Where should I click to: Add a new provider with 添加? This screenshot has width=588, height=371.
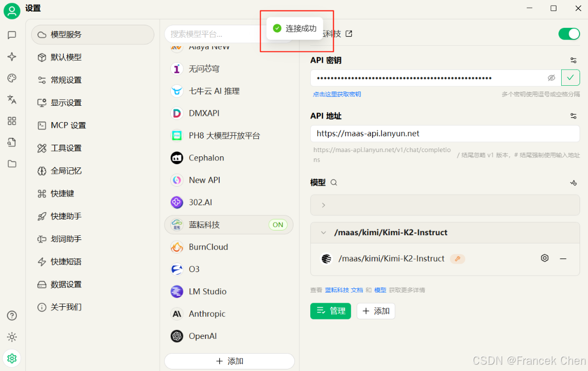(230, 362)
